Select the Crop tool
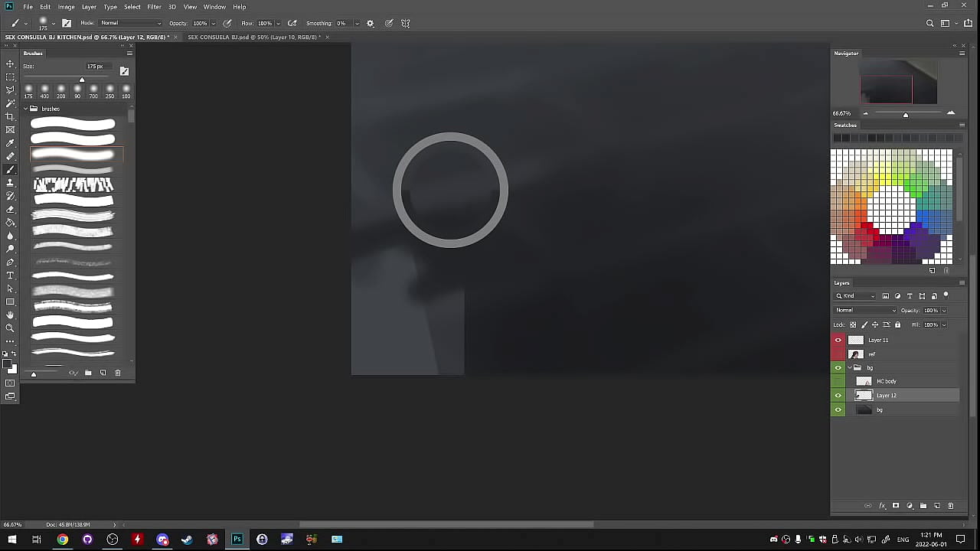 tap(10, 116)
